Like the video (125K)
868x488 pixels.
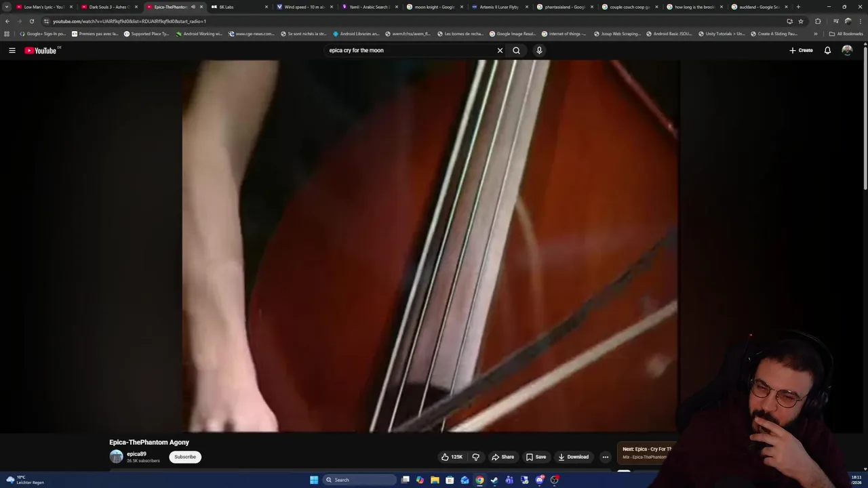point(452,457)
